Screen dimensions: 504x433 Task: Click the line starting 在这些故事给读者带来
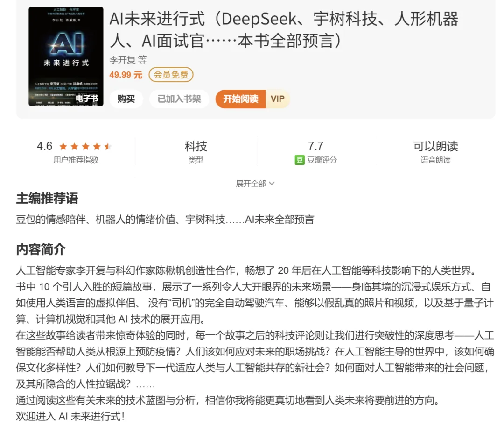pyautogui.click(x=255, y=335)
